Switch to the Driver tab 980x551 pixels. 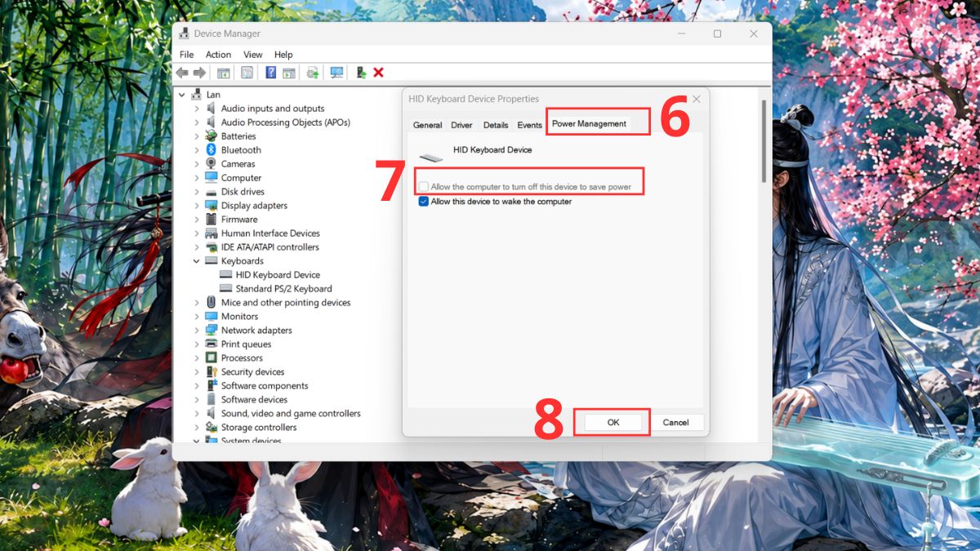[461, 125]
